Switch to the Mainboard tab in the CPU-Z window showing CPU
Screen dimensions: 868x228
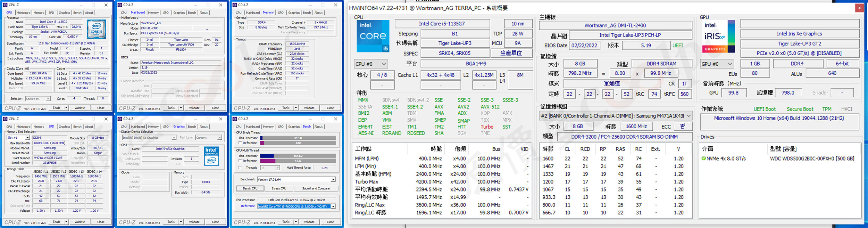tap(23, 13)
